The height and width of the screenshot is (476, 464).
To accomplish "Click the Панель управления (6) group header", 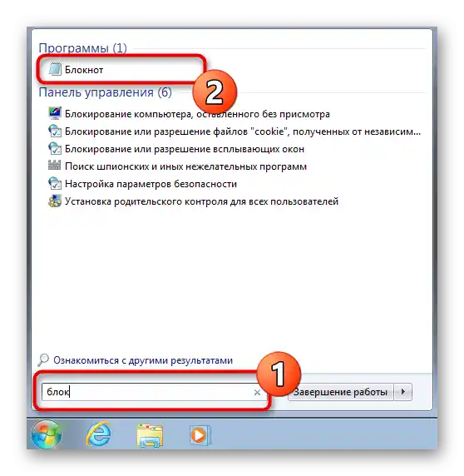I will [106, 92].
